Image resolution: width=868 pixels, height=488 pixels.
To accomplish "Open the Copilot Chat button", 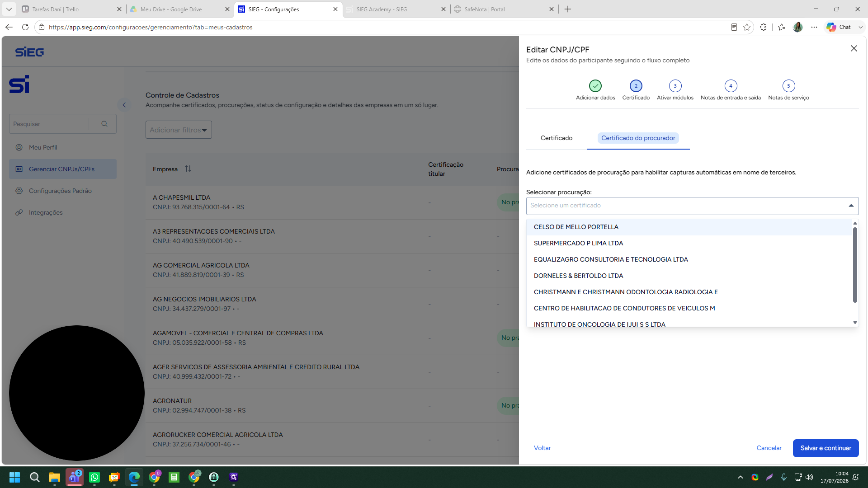I will 839,27.
